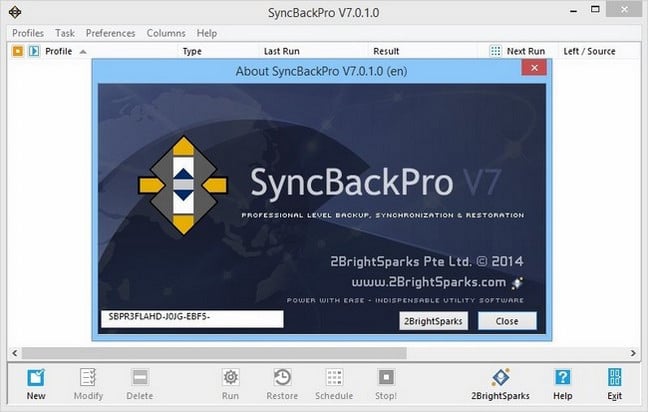648x412 pixels.
Task: Toggle the Profile column sort arrow
Action: pyautogui.click(x=83, y=52)
